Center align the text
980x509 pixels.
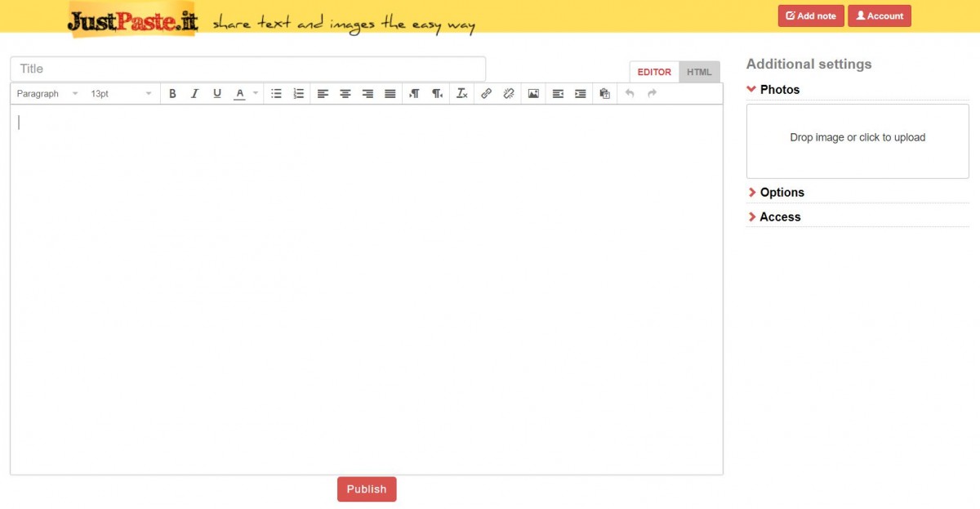pos(345,94)
